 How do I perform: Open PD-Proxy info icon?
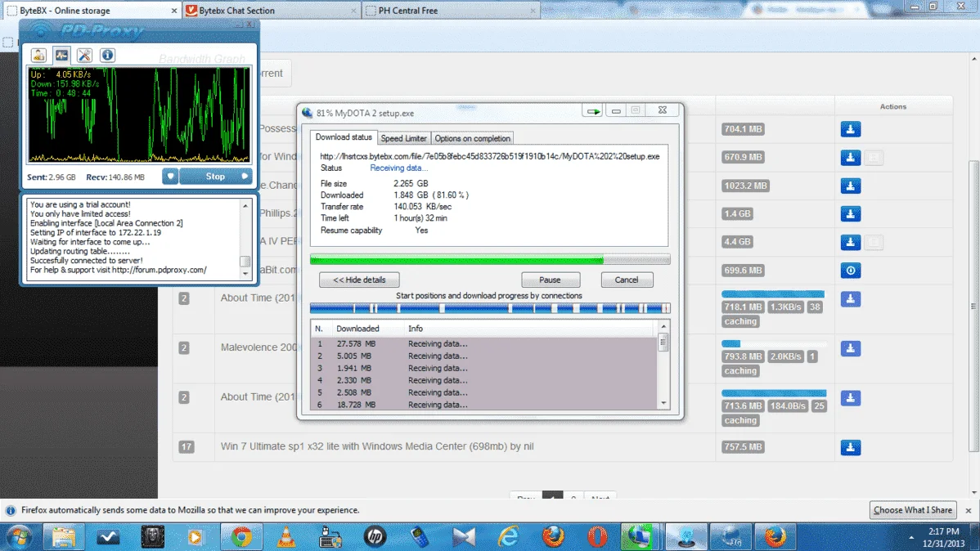point(107,55)
